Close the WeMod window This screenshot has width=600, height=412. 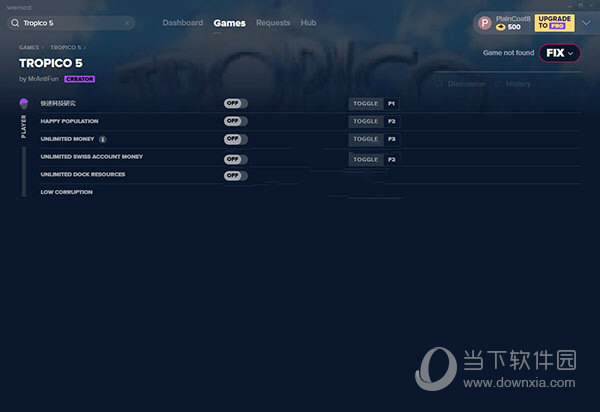[592, 6]
